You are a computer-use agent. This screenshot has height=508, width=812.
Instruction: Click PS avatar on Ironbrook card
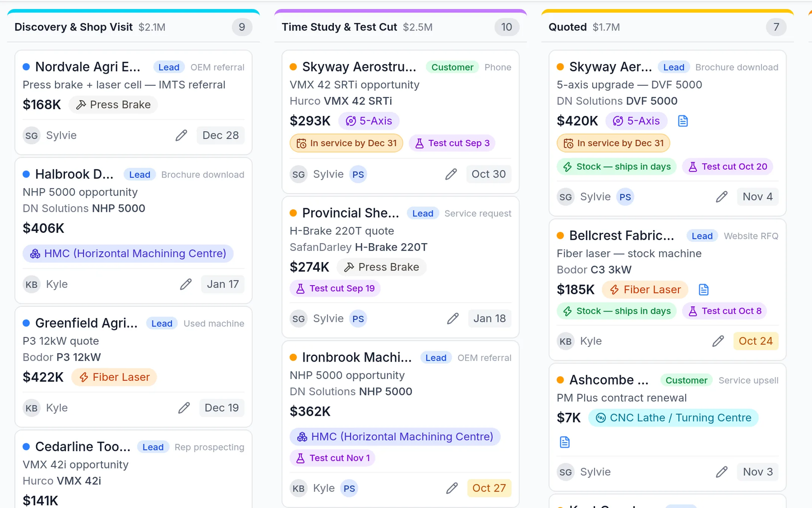click(349, 488)
